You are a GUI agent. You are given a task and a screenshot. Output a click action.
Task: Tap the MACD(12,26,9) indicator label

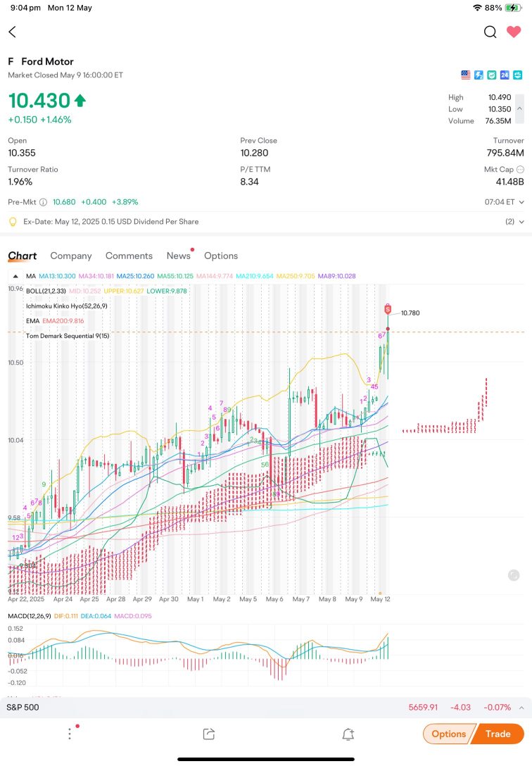pyautogui.click(x=30, y=616)
